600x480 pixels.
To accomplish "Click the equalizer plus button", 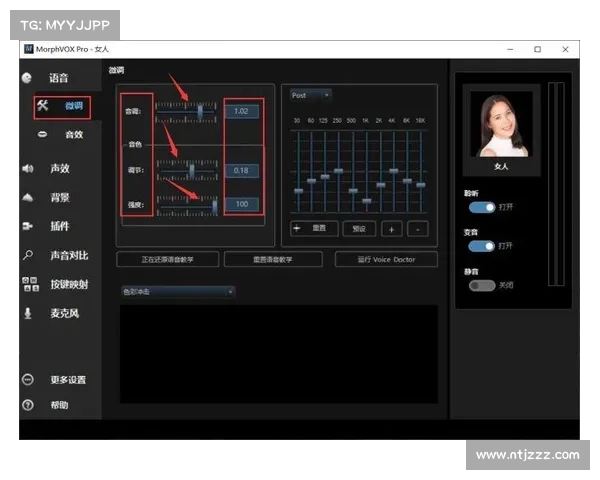I will click(391, 229).
